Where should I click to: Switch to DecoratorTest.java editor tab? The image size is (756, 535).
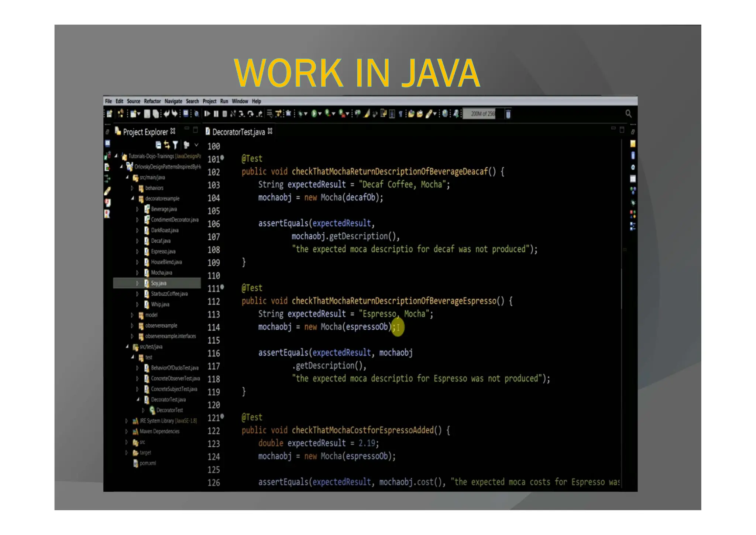[238, 132]
